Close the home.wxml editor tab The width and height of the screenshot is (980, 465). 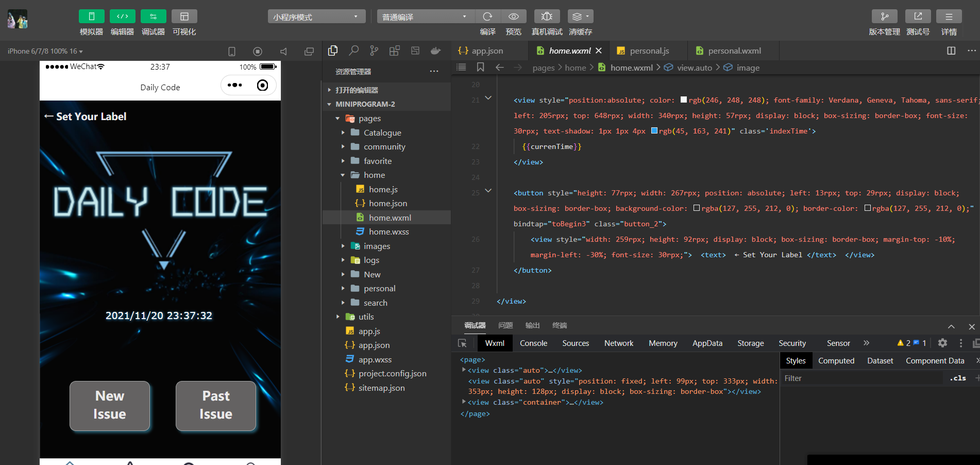tap(599, 51)
